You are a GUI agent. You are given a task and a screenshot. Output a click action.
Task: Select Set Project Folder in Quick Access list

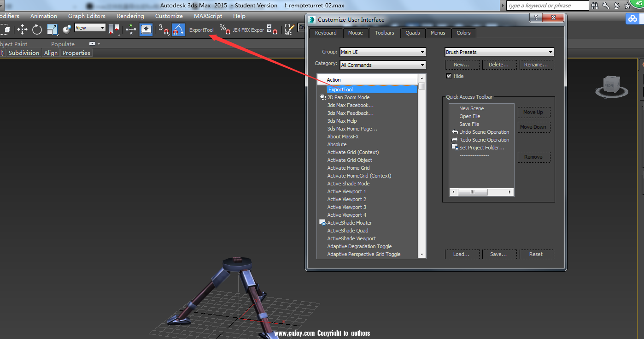pyautogui.click(x=481, y=148)
